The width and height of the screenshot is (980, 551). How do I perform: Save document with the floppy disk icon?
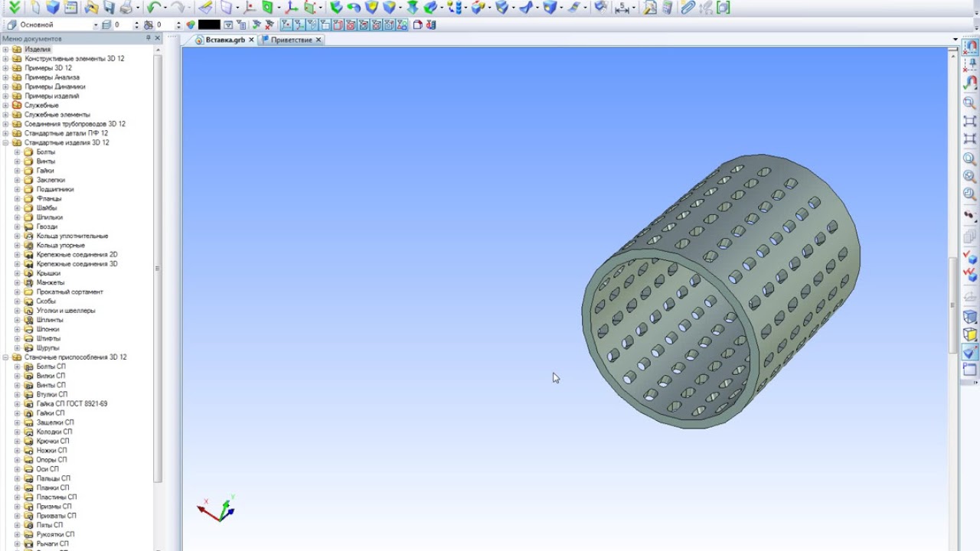[109, 8]
